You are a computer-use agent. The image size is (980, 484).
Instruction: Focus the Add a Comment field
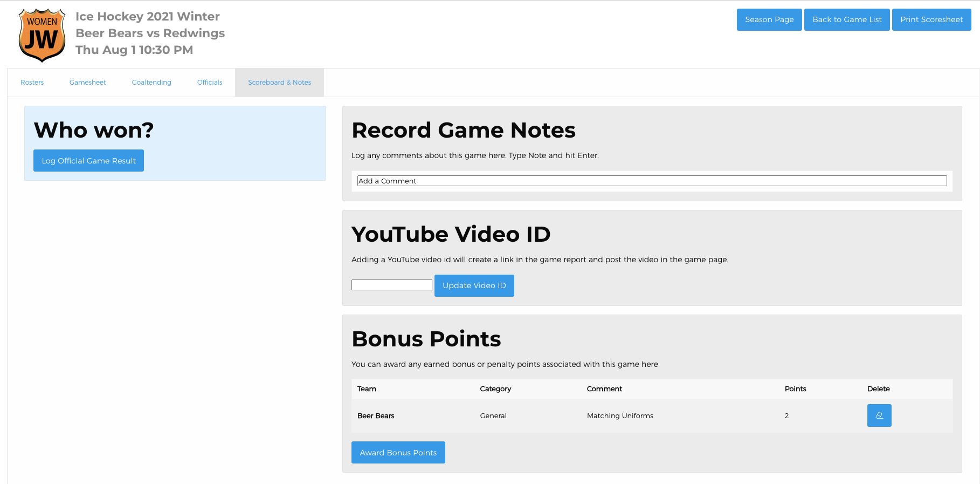pyautogui.click(x=652, y=181)
